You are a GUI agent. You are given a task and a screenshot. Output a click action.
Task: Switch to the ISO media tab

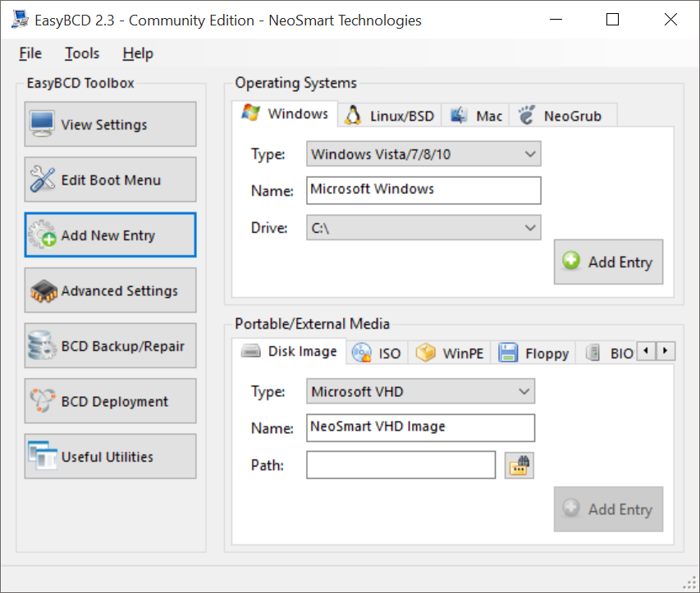coord(377,351)
